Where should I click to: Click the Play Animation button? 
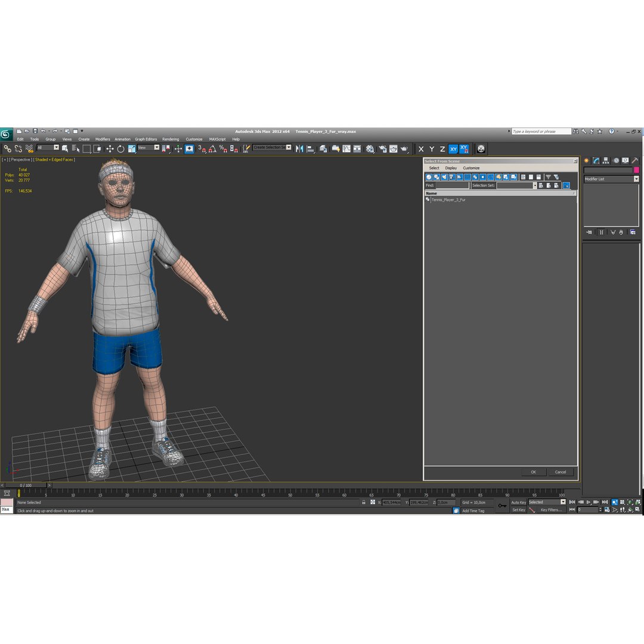[589, 502]
